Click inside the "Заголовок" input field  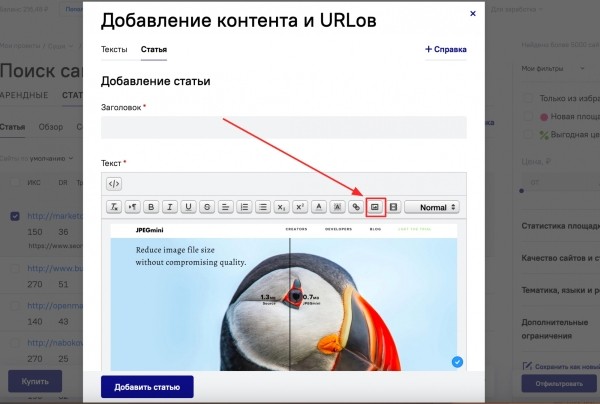point(284,127)
